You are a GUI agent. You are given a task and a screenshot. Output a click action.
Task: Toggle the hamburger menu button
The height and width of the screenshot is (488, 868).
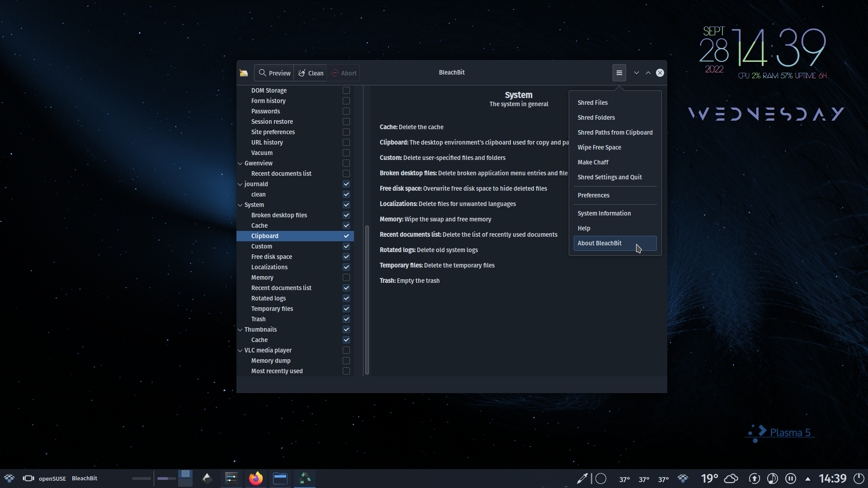[619, 73]
